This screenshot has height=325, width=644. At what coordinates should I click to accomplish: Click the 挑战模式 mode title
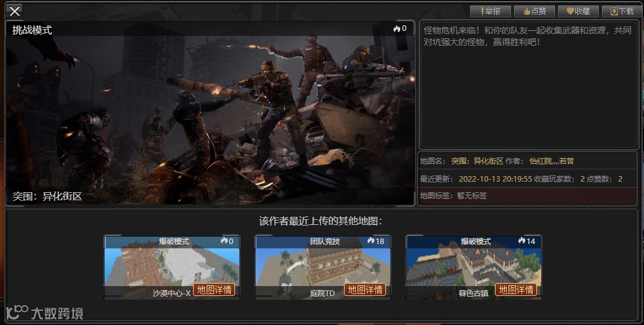tap(32, 30)
